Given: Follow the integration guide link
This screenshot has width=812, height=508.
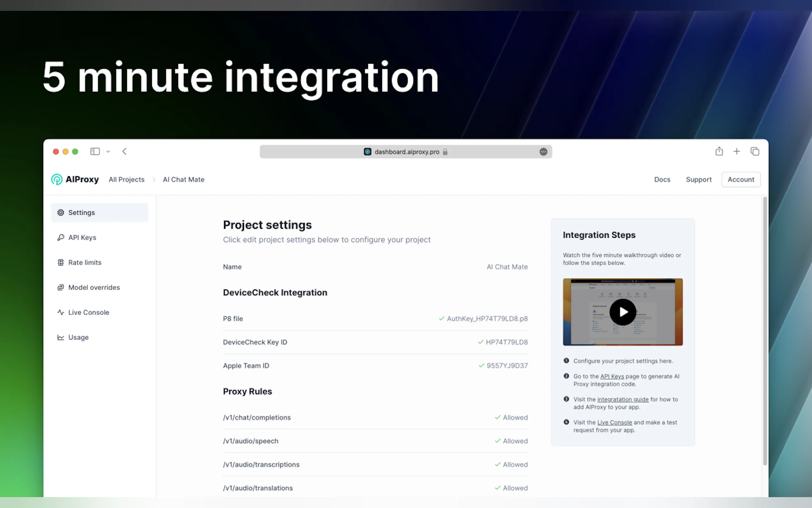Looking at the screenshot, I should coord(623,399).
